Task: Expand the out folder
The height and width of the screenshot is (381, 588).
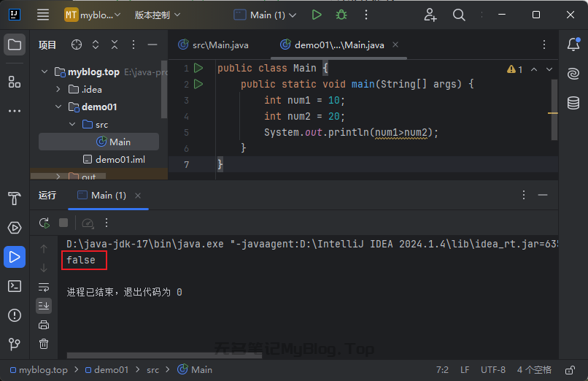Action: (x=58, y=176)
